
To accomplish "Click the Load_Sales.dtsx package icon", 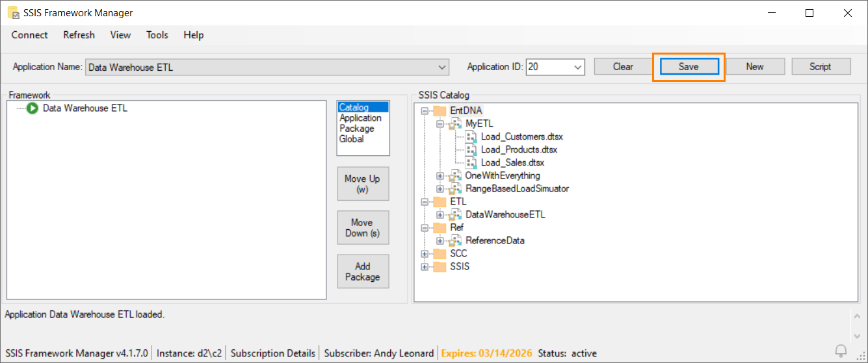I will 471,162.
